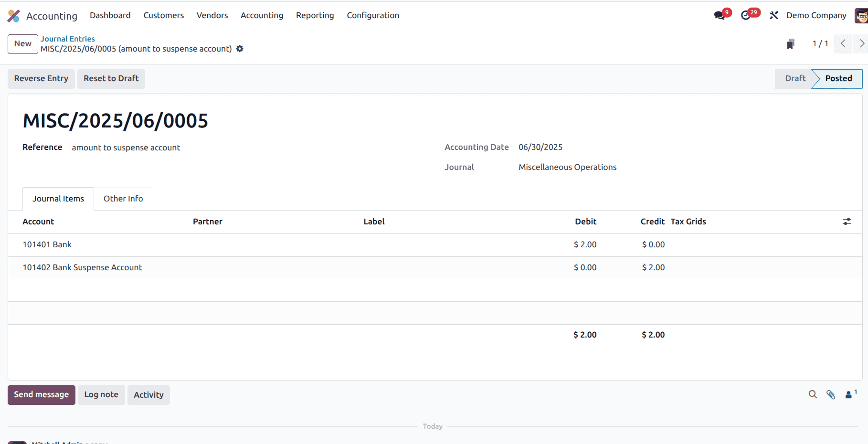Click Miscellaneous Operations journal value

pyautogui.click(x=568, y=167)
